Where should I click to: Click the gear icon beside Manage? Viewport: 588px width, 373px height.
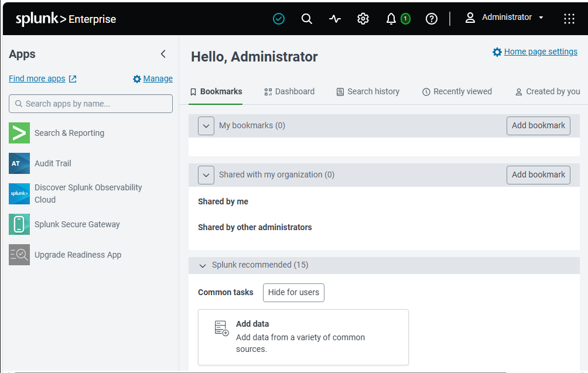pyautogui.click(x=137, y=78)
